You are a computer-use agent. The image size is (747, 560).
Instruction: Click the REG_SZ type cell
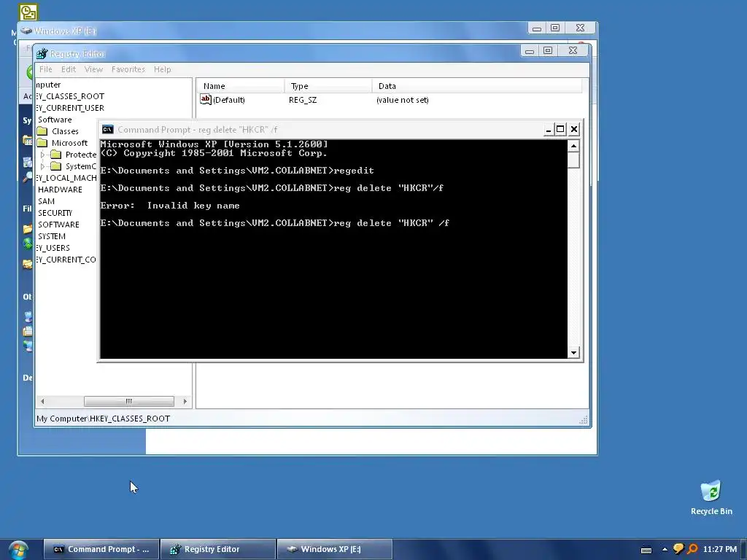pyautogui.click(x=303, y=99)
